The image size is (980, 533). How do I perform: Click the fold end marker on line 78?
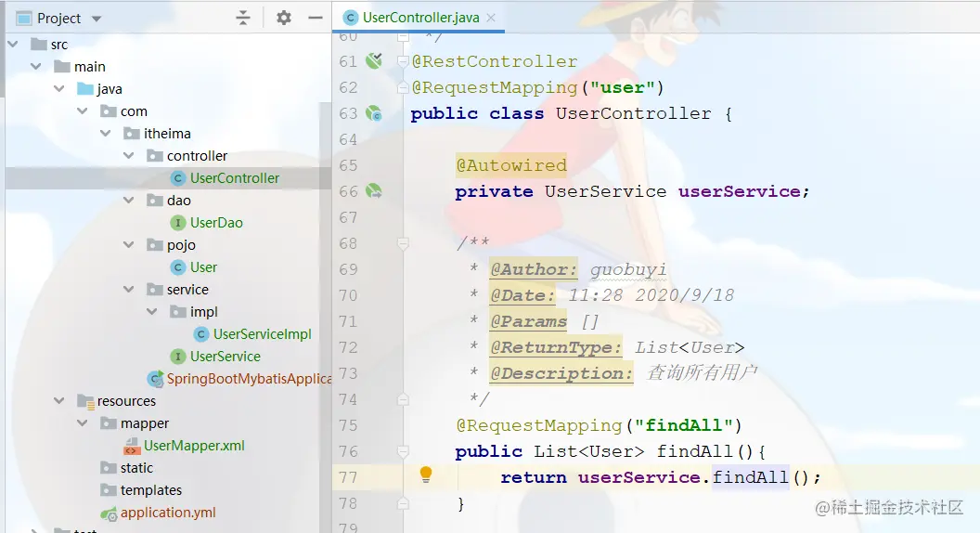tap(403, 503)
